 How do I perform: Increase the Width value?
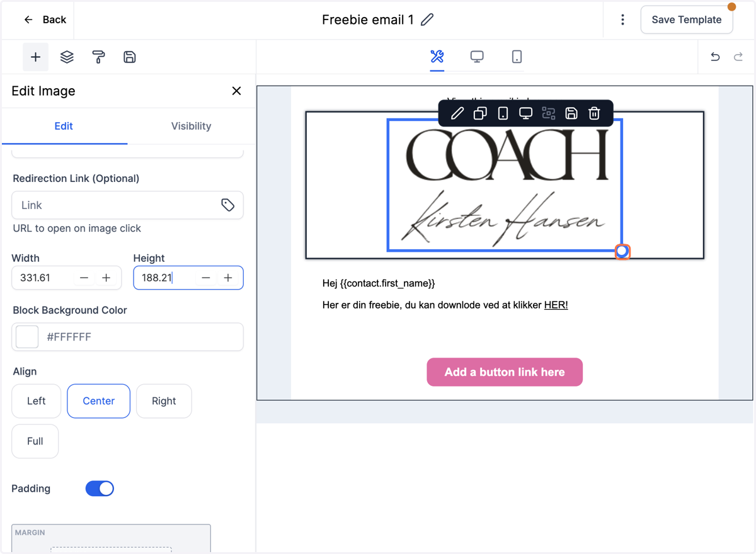[x=106, y=278]
